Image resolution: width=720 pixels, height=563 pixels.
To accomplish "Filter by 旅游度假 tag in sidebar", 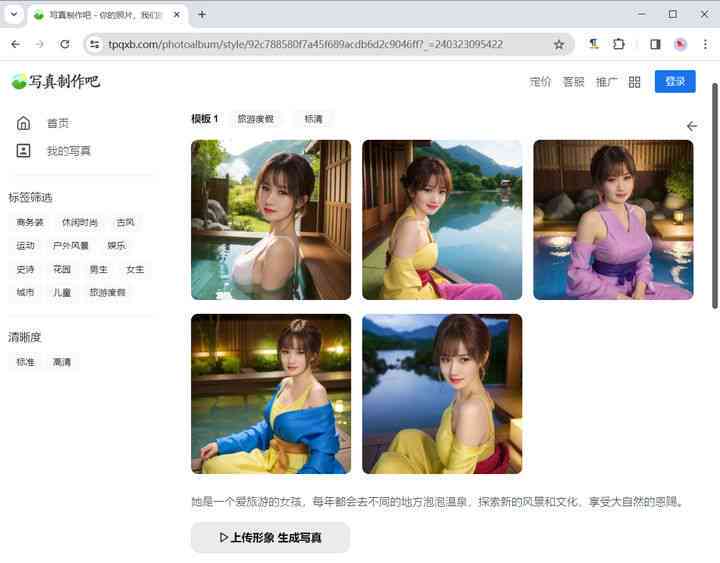I will 107,292.
